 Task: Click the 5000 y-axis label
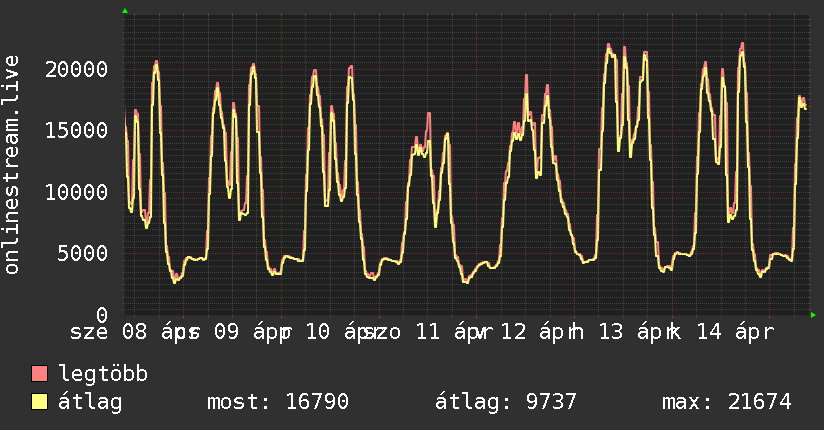coord(84,253)
